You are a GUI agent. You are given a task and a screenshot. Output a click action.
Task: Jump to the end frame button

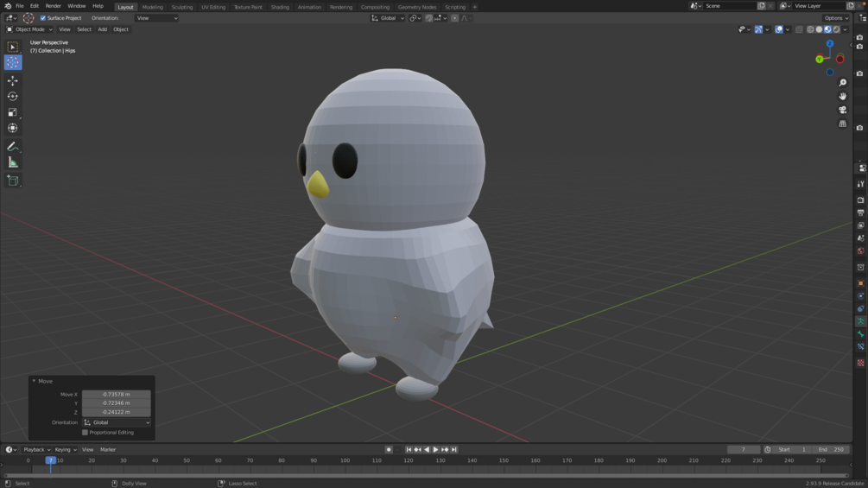click(454, 450)
